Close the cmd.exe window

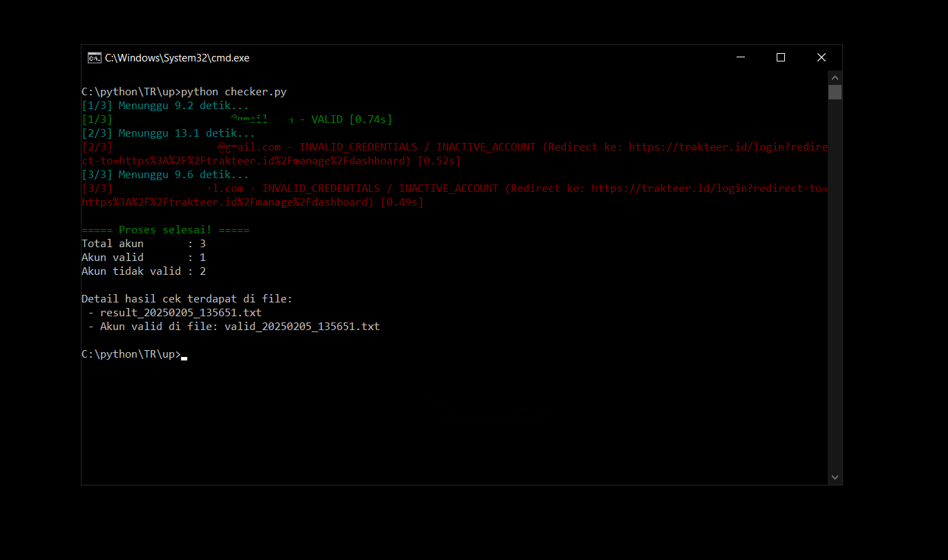tap(822, 58)
